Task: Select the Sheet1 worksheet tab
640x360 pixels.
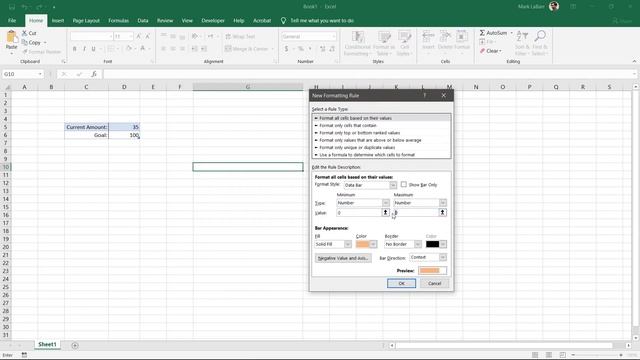Action: (x=47, y=344)
